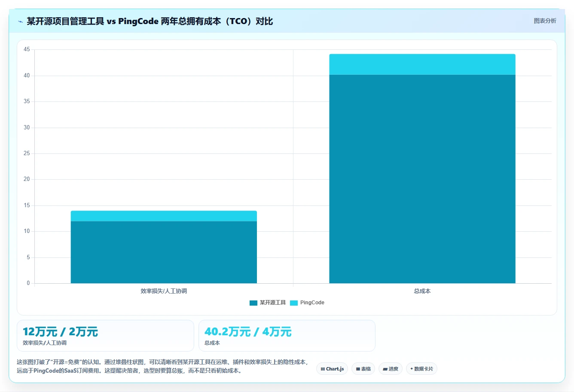This screenshot has height=392, width=574.
Task: Click the 效率损失/人工协调 axis label
Action: click(x=164, y=291)
